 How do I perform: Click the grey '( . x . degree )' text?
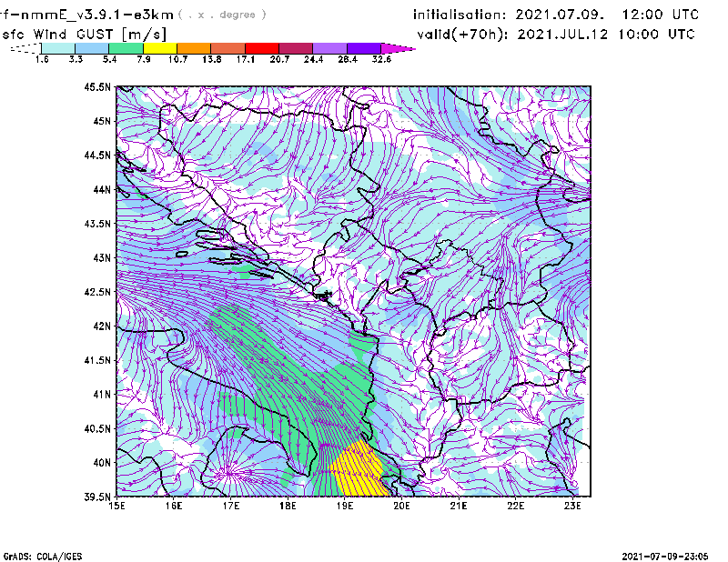tap(222, 15)
